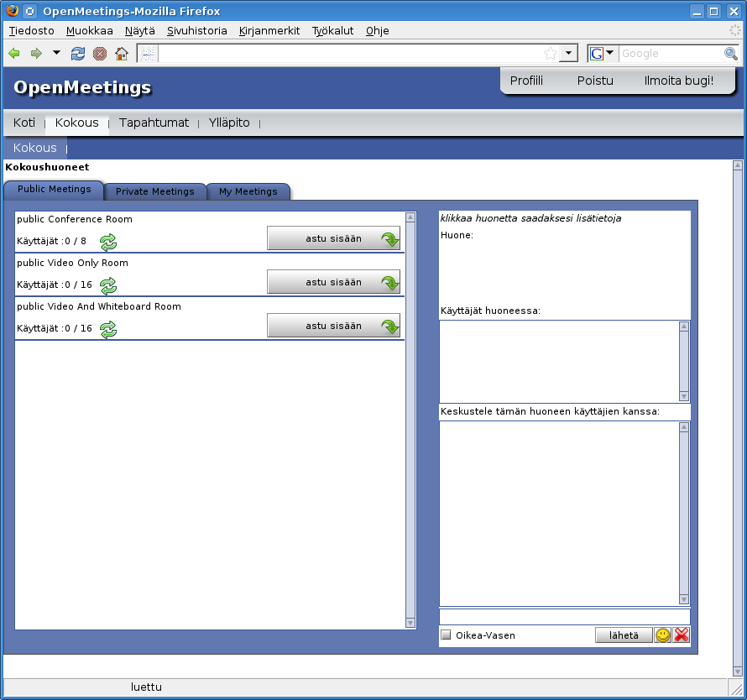Viewport: 747px width, 700px height.
Task: Click the room list vertical scrollbar
Action: [410, 421]
